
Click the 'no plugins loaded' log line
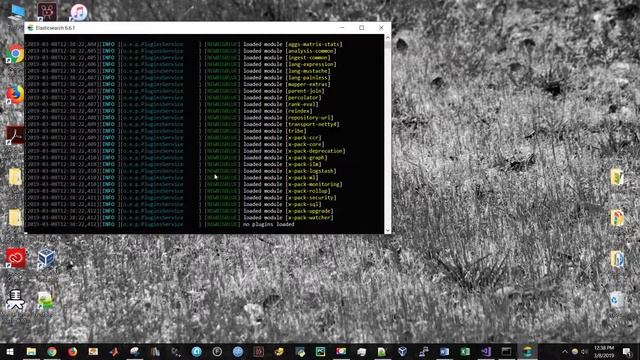(269, 224)
